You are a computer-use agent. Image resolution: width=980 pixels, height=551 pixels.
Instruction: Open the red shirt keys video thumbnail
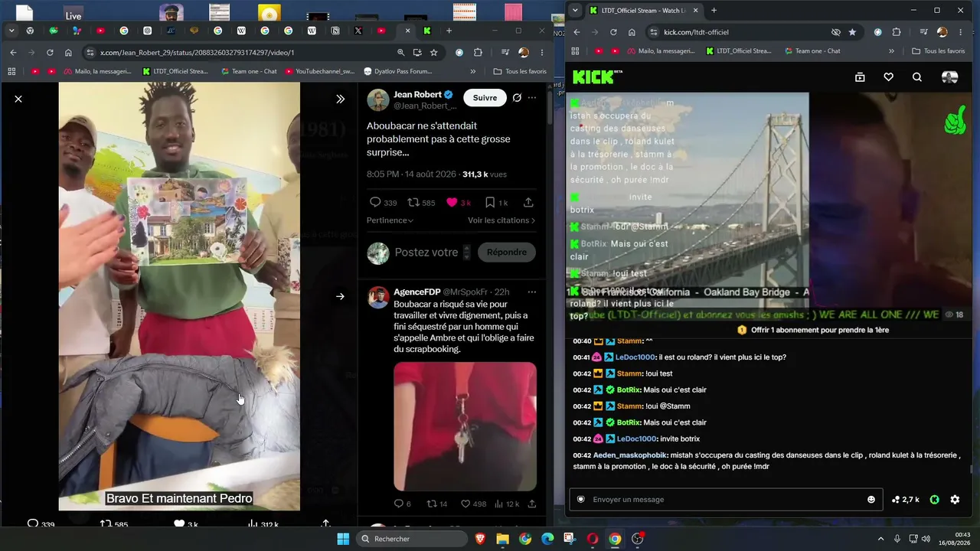pyautogui.click(x=465, y=426)
